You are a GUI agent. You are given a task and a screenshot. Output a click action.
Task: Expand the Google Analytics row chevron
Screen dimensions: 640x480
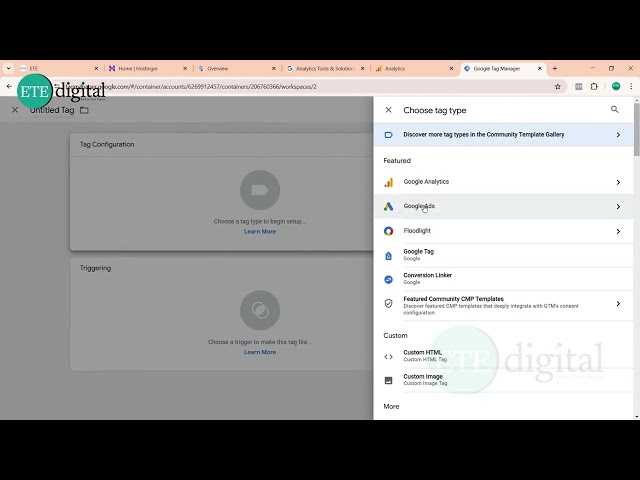tap(618, 182)
